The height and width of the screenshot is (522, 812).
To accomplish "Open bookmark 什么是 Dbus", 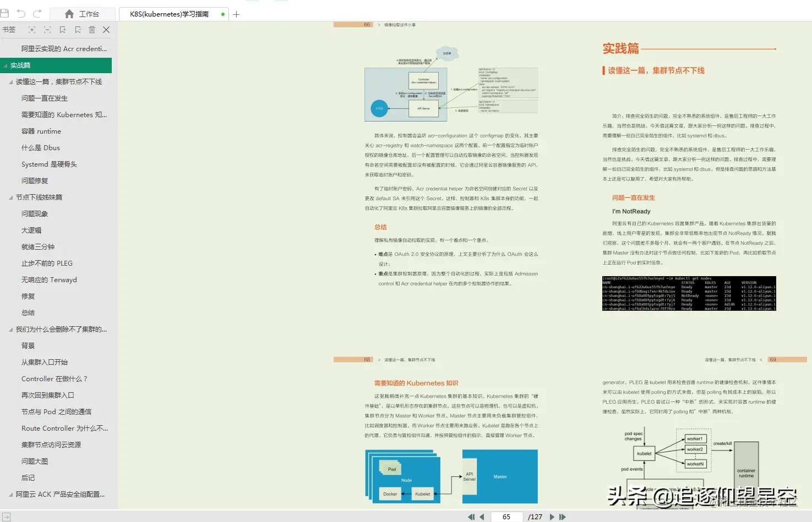I will coord(41,148).
